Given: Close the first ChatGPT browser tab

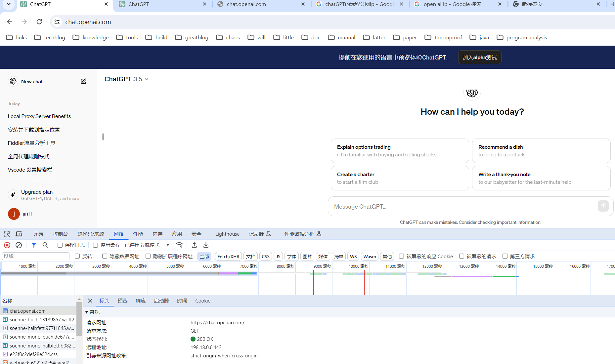Looking at the screenshot, I should (x=106, y=4).
